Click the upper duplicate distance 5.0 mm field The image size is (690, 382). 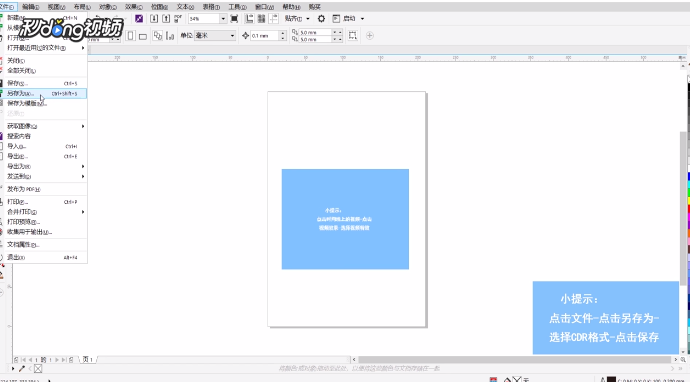pos(315,33)
